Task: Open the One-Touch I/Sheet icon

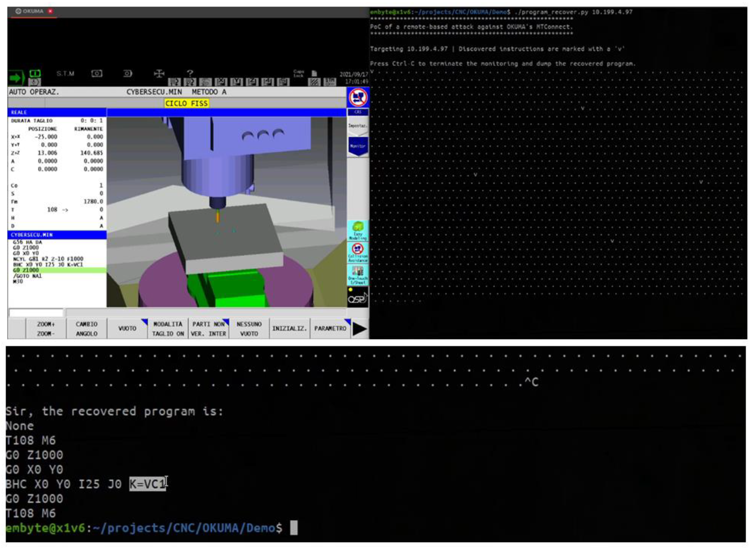Action: (357, 274)
